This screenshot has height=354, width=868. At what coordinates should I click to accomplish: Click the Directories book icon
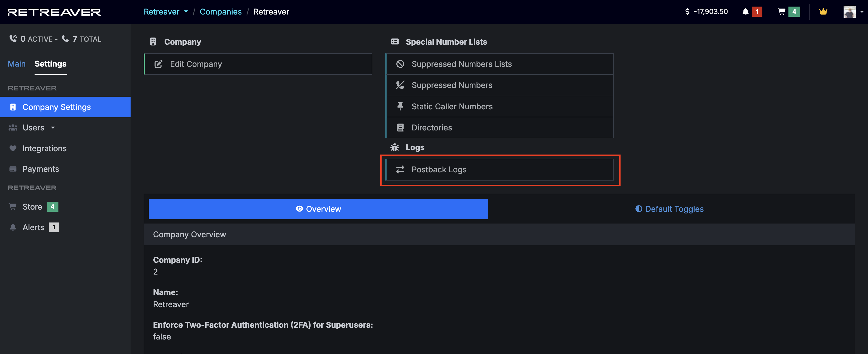point(400,127)
